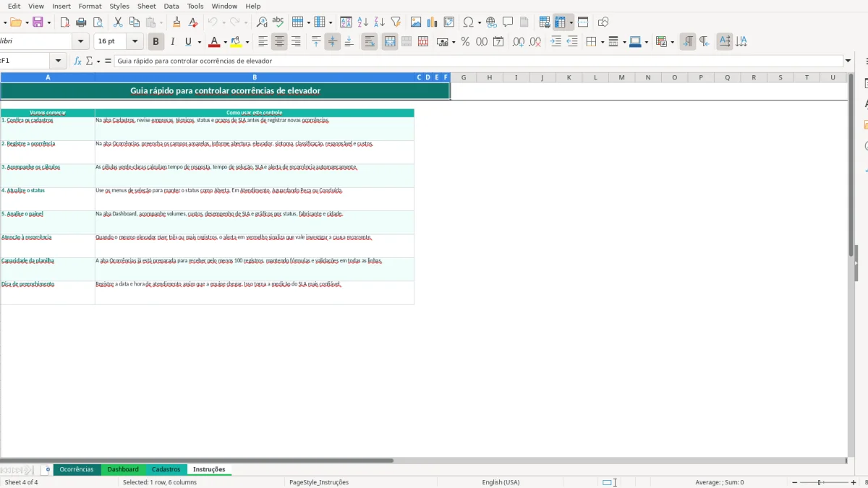Toggle Merge and Center Cells
This screenshot has height=488, width=868.
pos(390,42)
